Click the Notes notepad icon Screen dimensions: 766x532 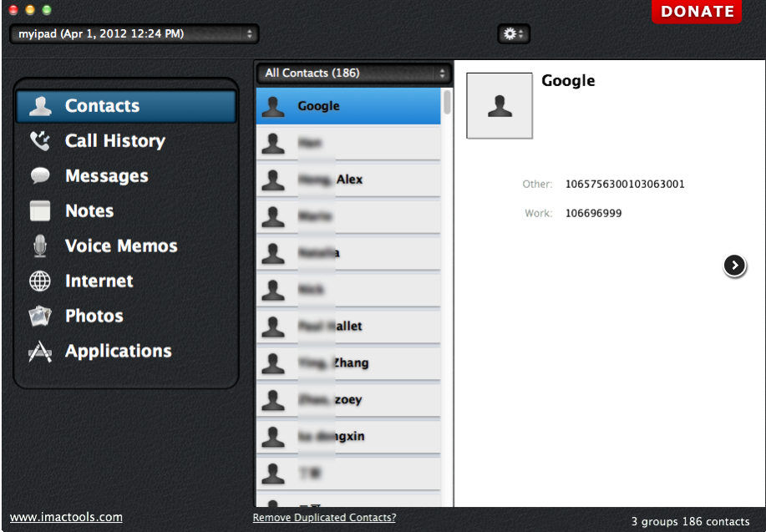point(40,210)
